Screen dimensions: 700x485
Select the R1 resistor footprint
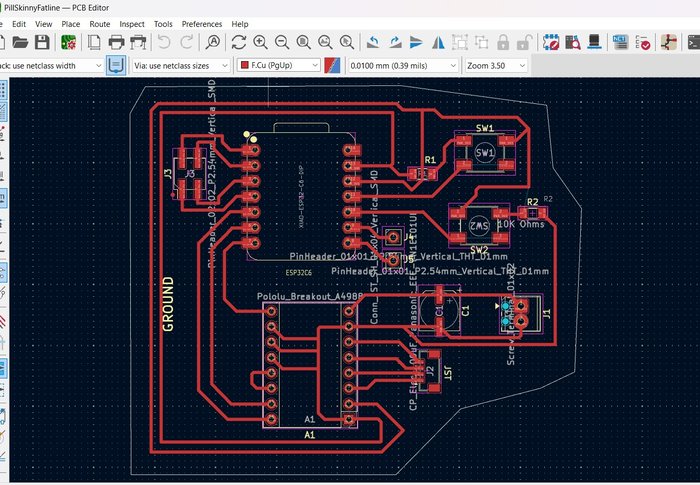pyautogui.click(x=422, y=174)
